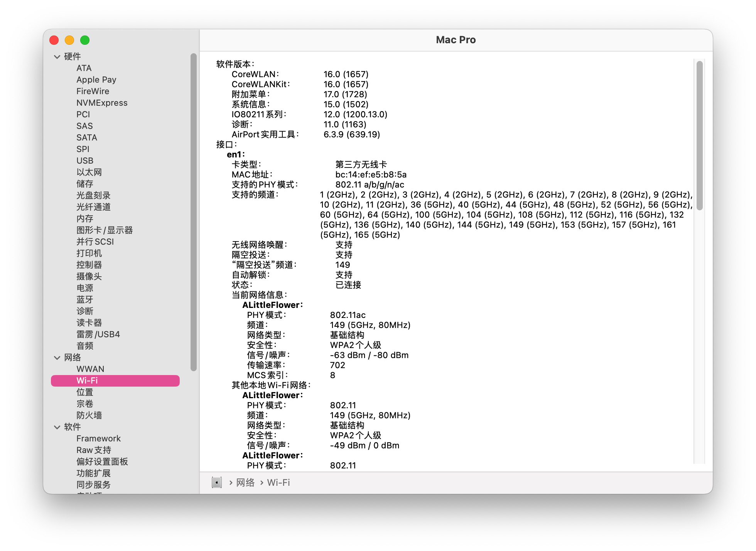Screen dimensions: 756x551
Task: Click the main content vertical scrollbar
Action: [x=699, y=135]
